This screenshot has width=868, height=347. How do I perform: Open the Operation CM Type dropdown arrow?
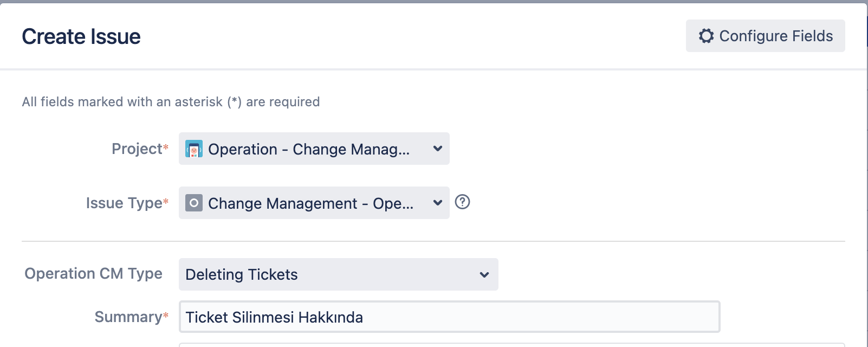484,274
